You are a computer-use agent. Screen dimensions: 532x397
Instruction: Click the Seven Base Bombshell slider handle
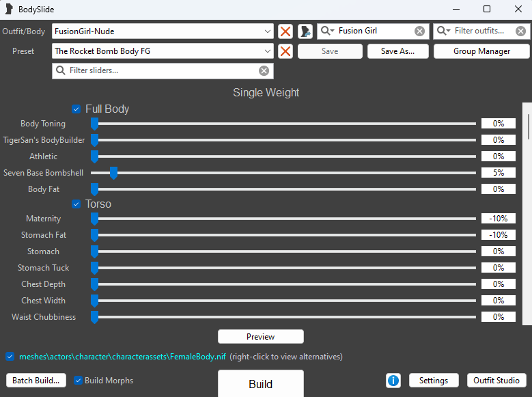(x=113, y=173)
